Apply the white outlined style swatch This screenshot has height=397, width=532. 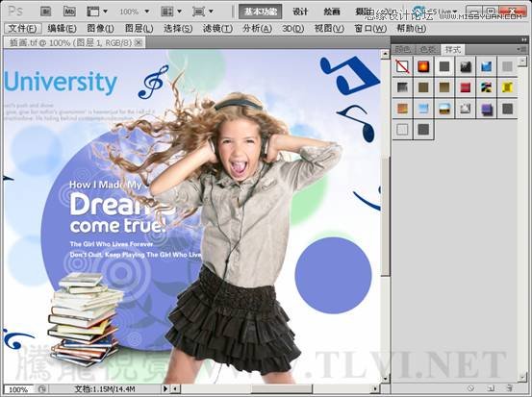pyautogui.click(x=402, y=130)
